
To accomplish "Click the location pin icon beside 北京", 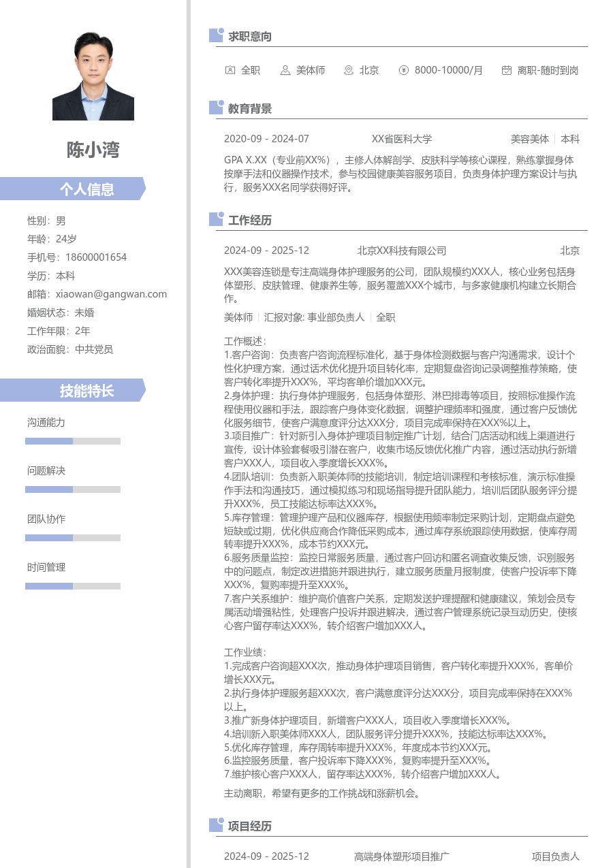I will pos(347,70).
